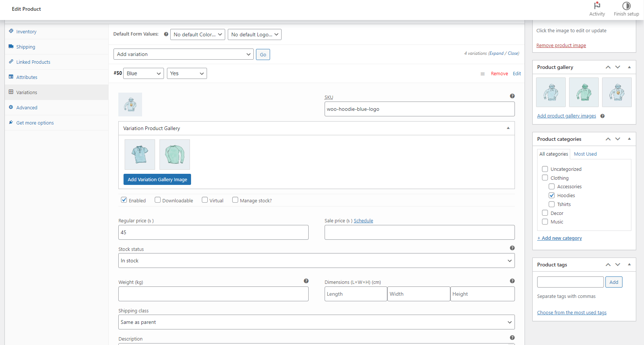Move Product tags panel down

tap(618, 265)
